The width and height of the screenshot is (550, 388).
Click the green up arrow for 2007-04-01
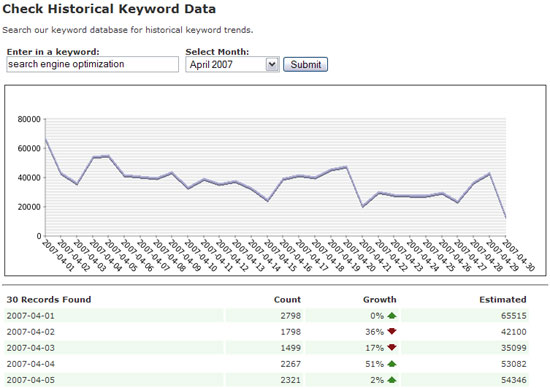[392, 316]
